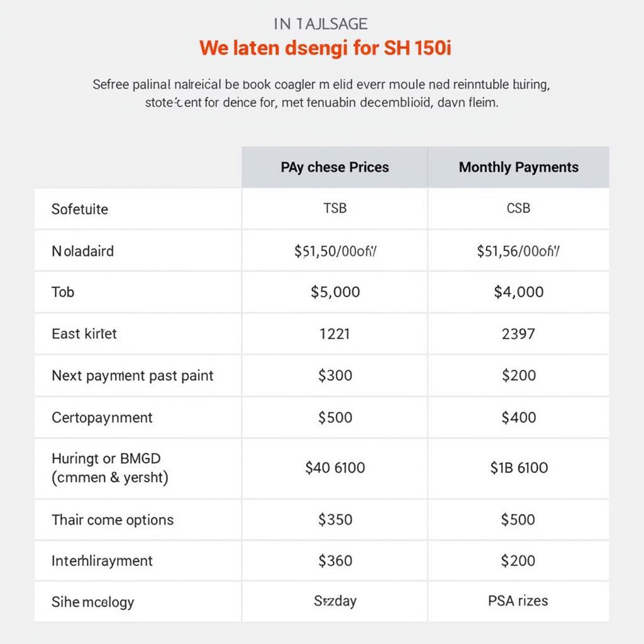Select the Szday cell in the last row

click(335, 601)
